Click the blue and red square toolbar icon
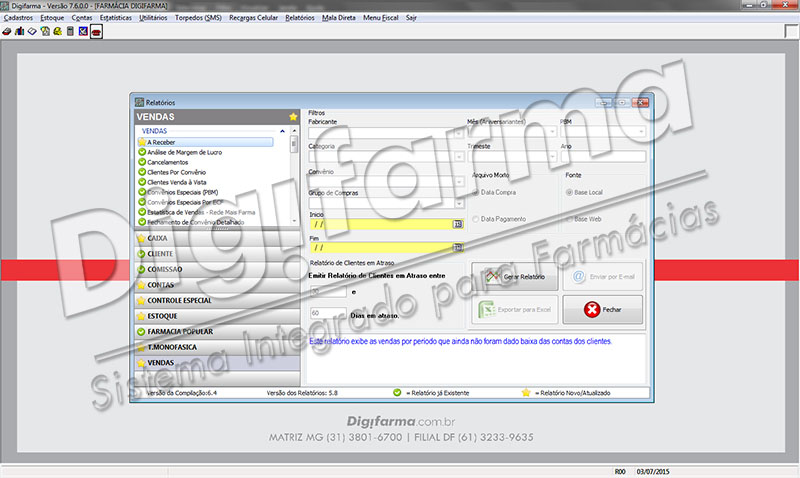The height and width of the screenshot is (478, 800). pos(83,32)
